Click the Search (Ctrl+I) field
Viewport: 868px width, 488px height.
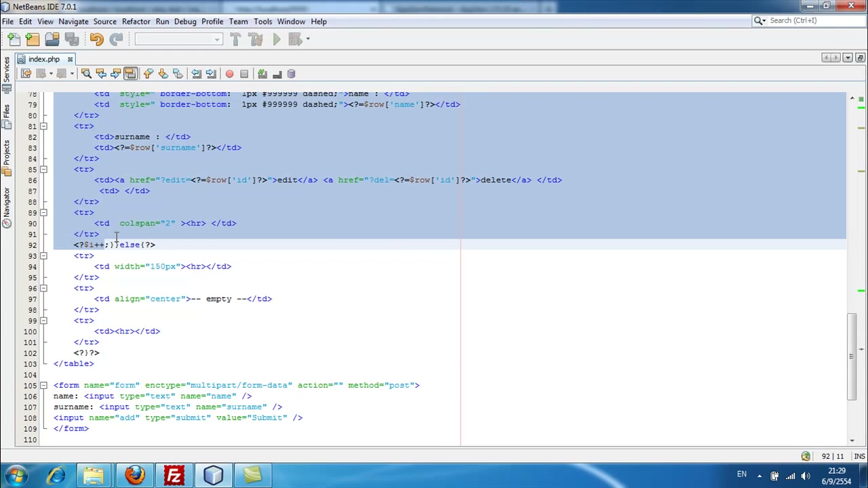click(809, 21)
